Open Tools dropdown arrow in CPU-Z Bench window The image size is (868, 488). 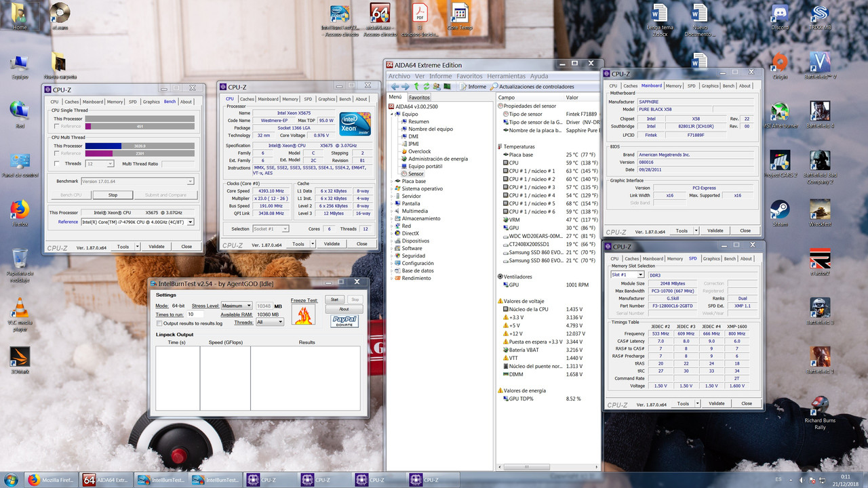(138, 247)
